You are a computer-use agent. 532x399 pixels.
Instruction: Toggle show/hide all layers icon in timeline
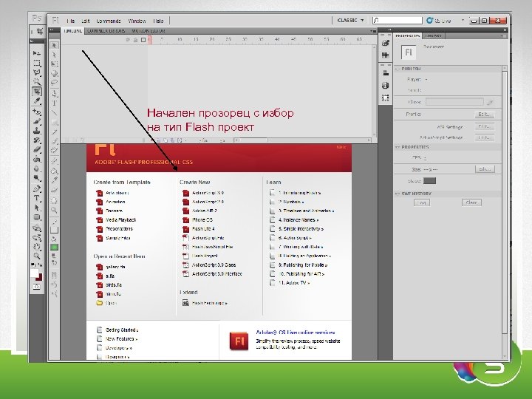point(128,40)
